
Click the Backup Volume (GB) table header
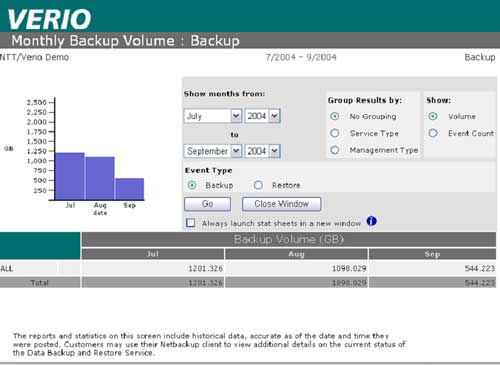[289, 239]
